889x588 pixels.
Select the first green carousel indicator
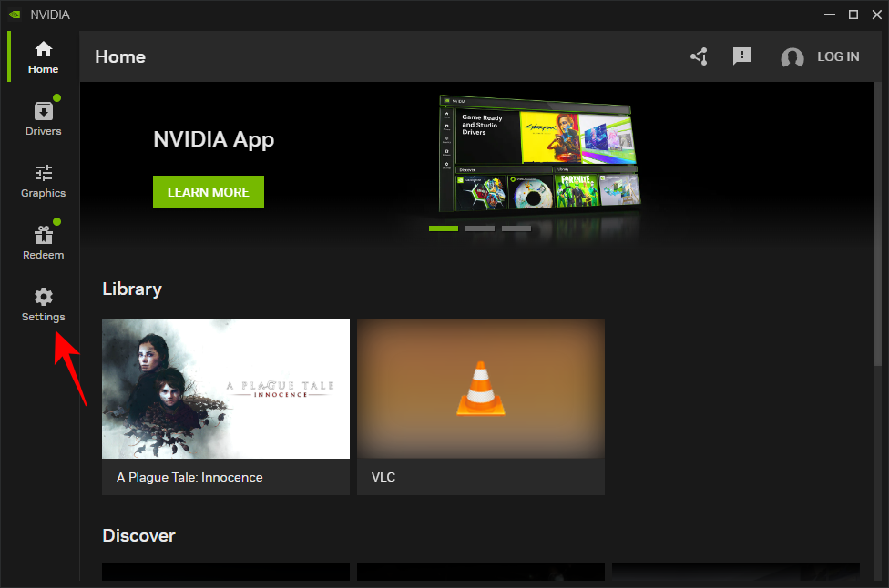pyautogui.click(x=444, y=228)
